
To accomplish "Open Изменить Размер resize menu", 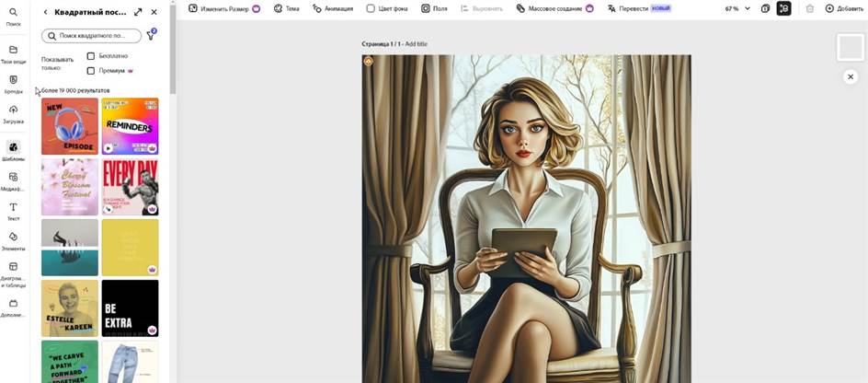I will coord(223,8).
